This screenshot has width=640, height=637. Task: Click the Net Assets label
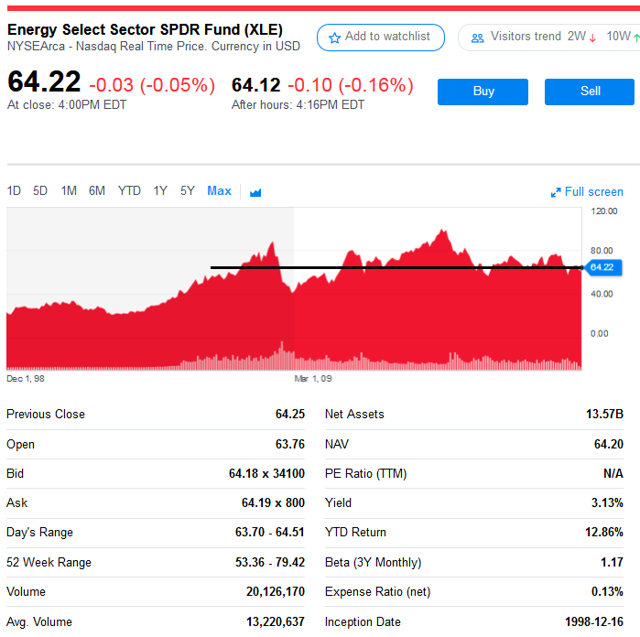coord(354,414)
